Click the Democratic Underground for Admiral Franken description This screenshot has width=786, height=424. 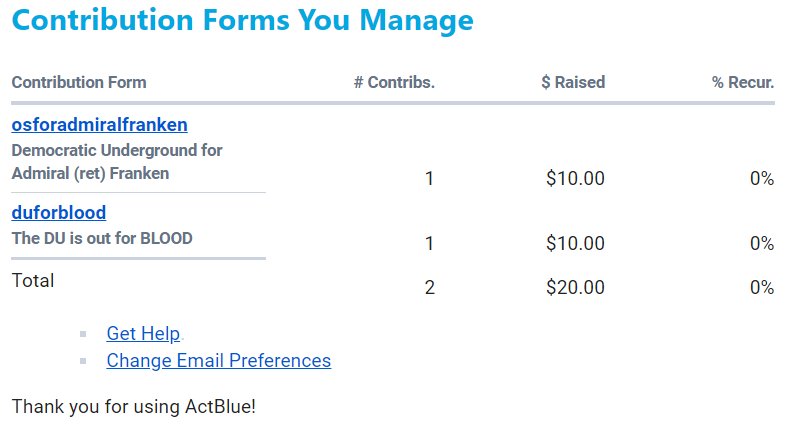[116, 162]
